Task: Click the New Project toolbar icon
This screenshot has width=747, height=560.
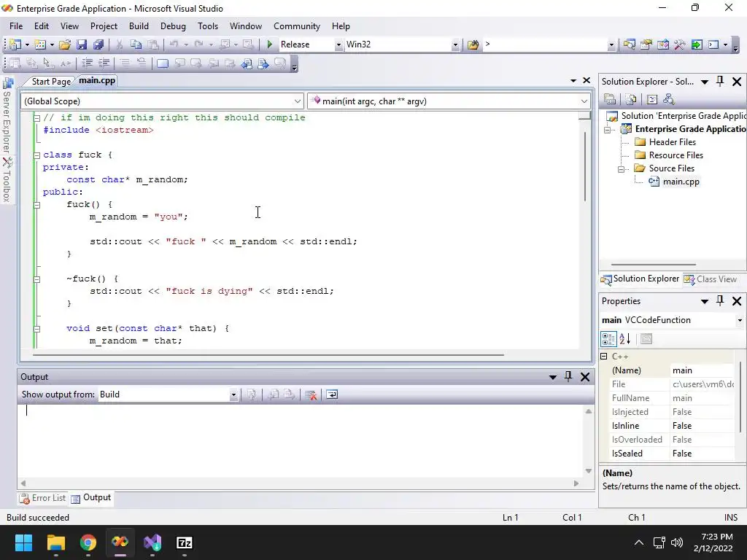Action: click(15, 44)
